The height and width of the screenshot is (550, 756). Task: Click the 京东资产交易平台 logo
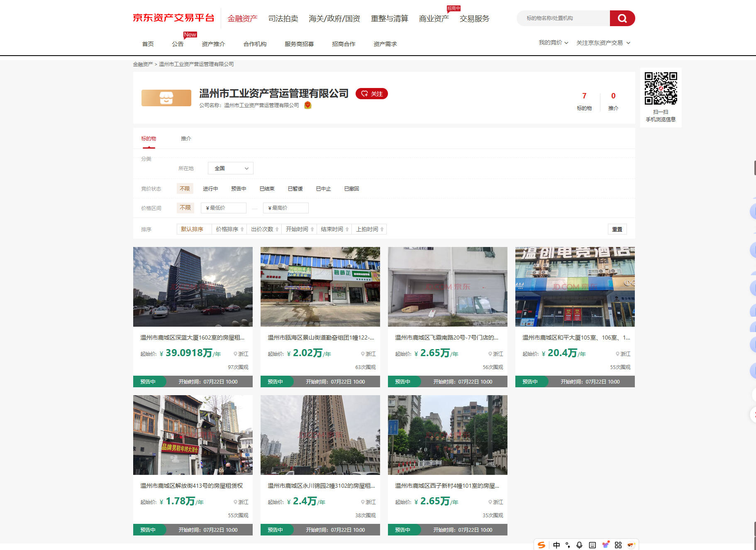(173, 18)
